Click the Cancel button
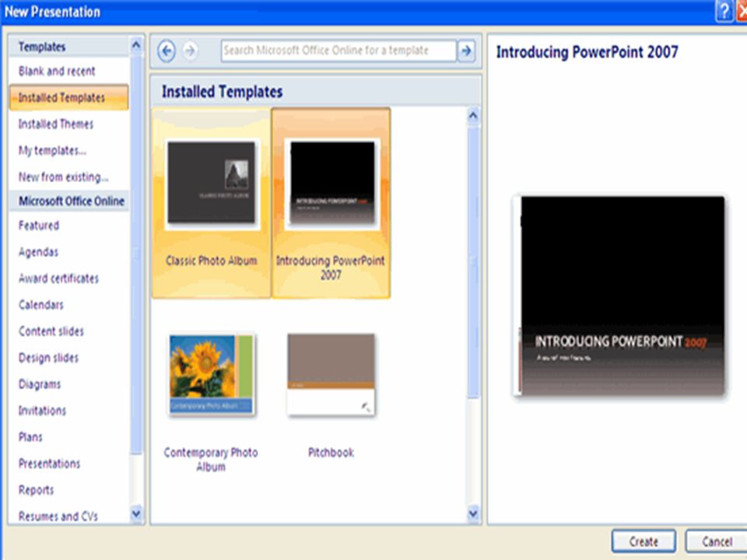747x560 pixels. 717,542
